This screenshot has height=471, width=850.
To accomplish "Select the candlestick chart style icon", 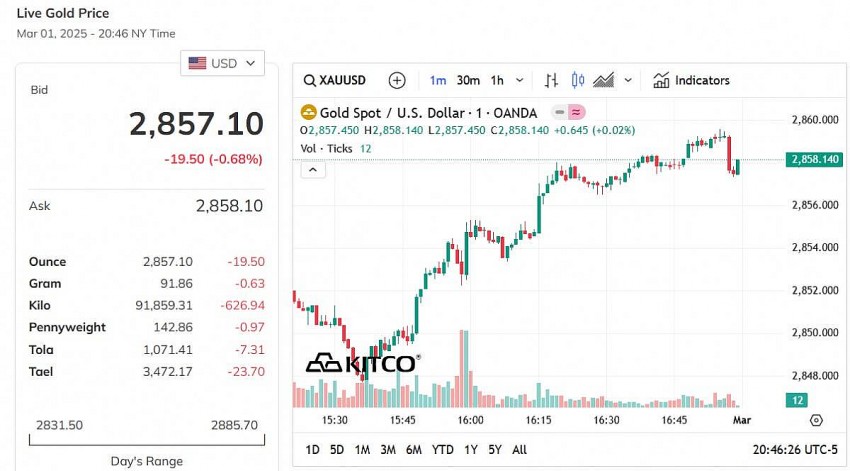I will coord(577,80).
